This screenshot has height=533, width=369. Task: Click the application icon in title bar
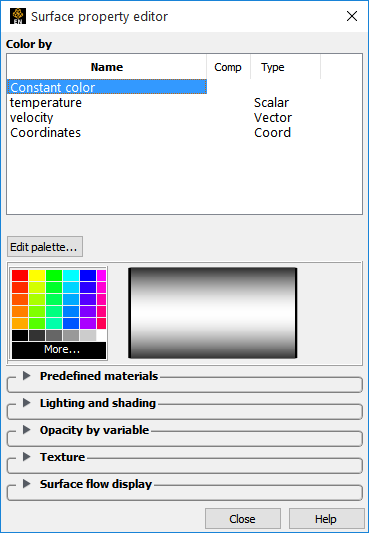pyautogui.click(x=18, y=16)
